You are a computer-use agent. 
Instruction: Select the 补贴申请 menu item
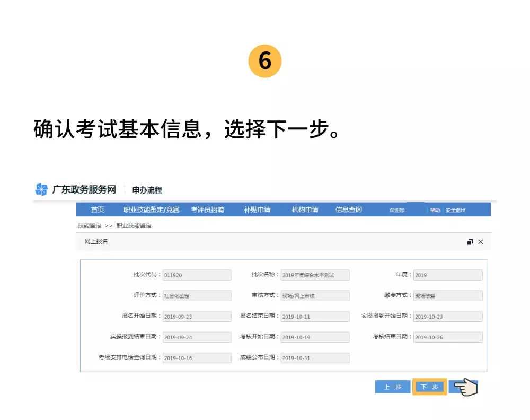point(257,210)
